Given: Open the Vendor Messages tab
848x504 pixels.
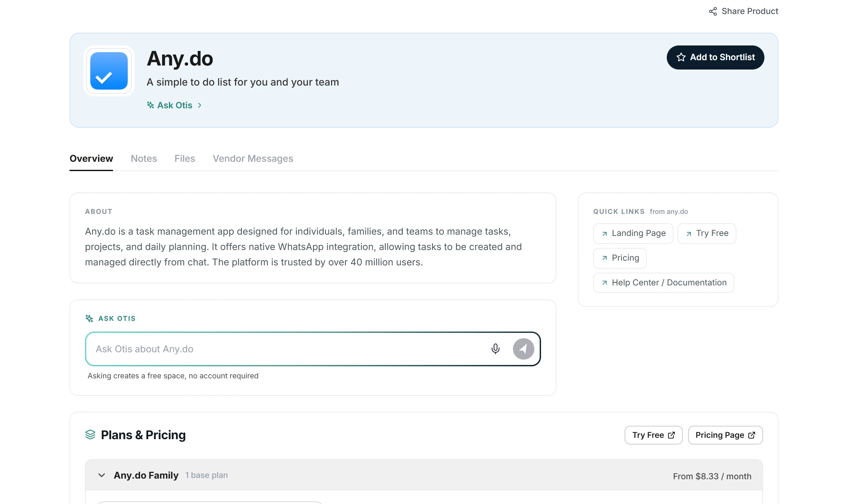Looking at the screenshot, I should 253,159.
